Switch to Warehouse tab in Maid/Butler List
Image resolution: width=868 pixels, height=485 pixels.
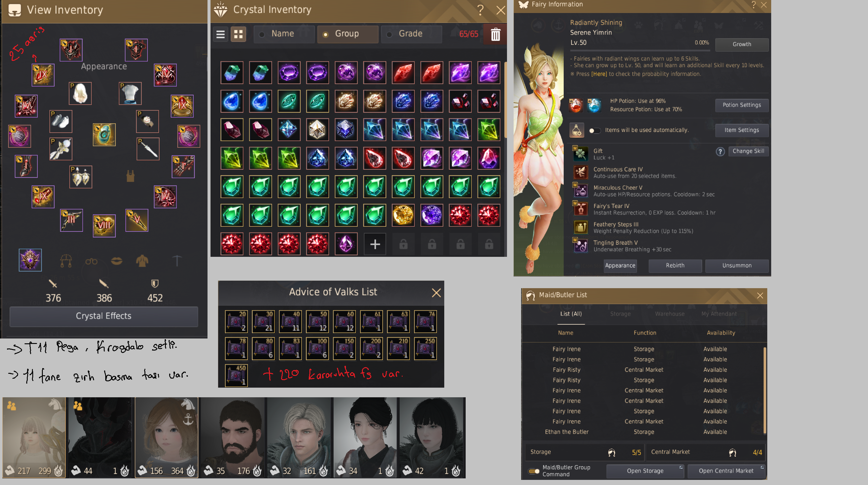pyautogui.click(x=670, y=314)
